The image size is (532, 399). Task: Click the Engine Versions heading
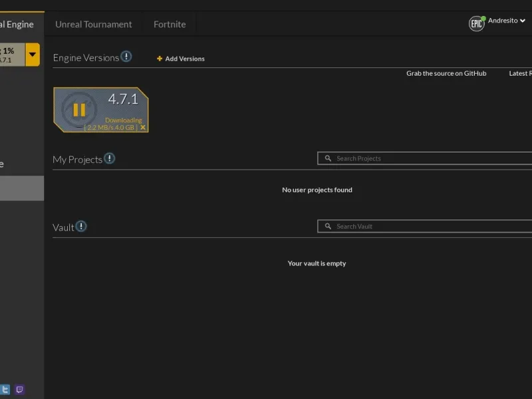point(86,58)
